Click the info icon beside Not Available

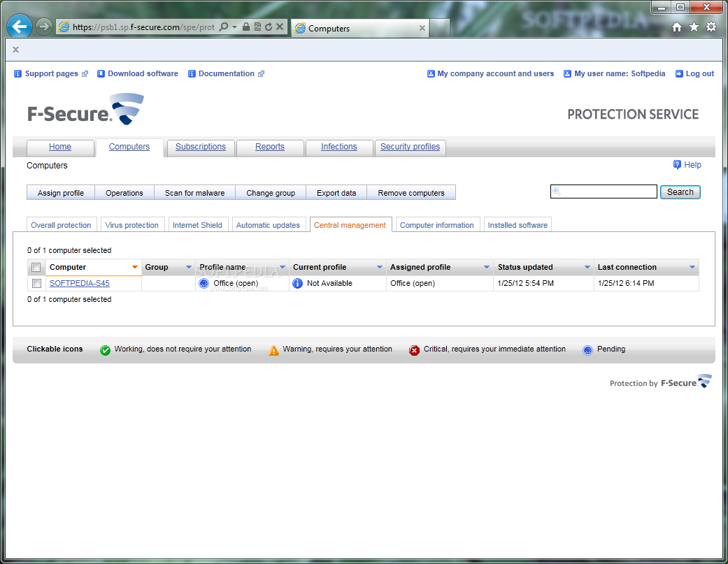[298, 283]
